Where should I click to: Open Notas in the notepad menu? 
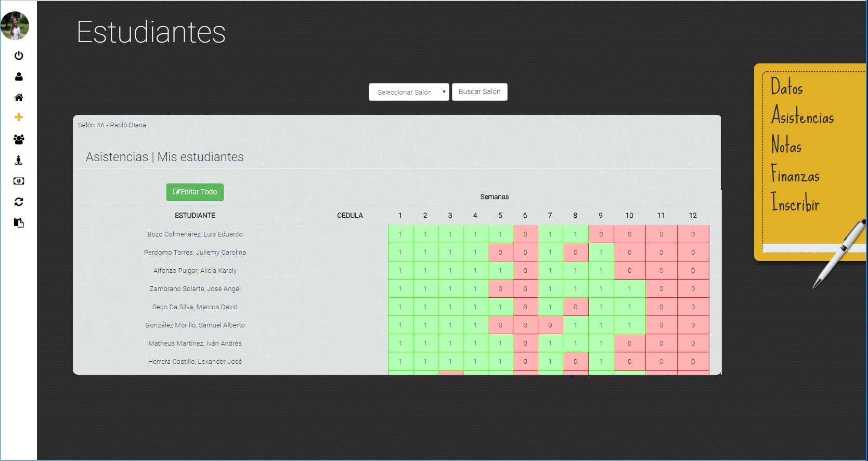pyautogui.click(x=786, y=144)
